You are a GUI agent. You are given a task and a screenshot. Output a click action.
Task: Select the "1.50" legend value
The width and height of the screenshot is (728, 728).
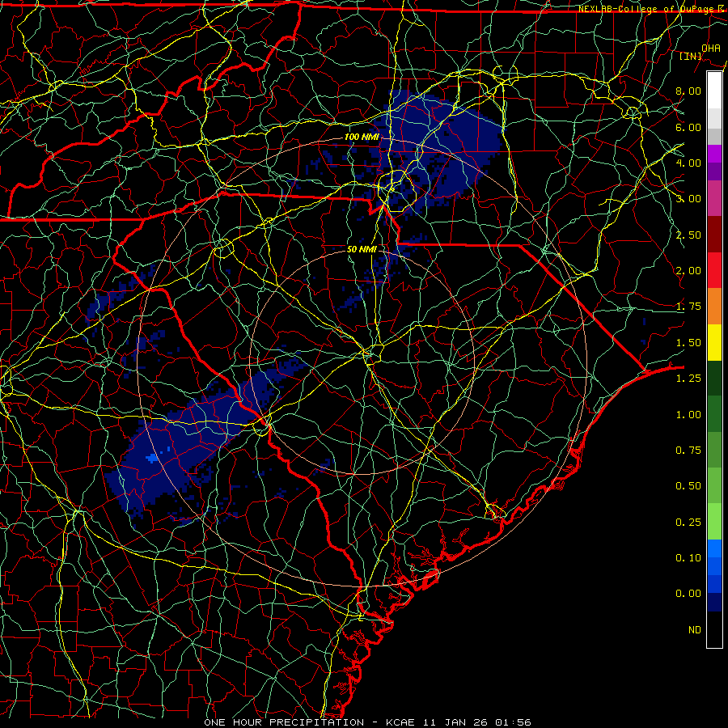[x=688, y=343]
